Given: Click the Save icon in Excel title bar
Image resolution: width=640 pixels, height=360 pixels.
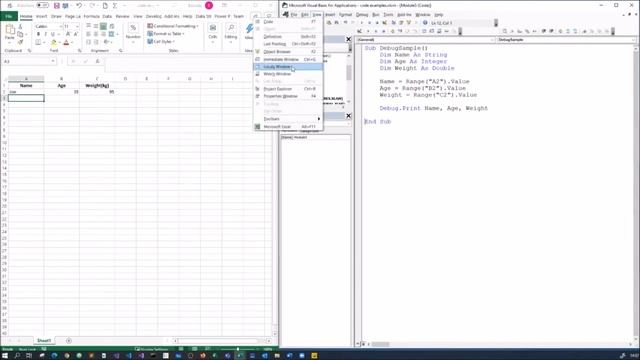Looking at the screenshot, I should pos(57,6).
